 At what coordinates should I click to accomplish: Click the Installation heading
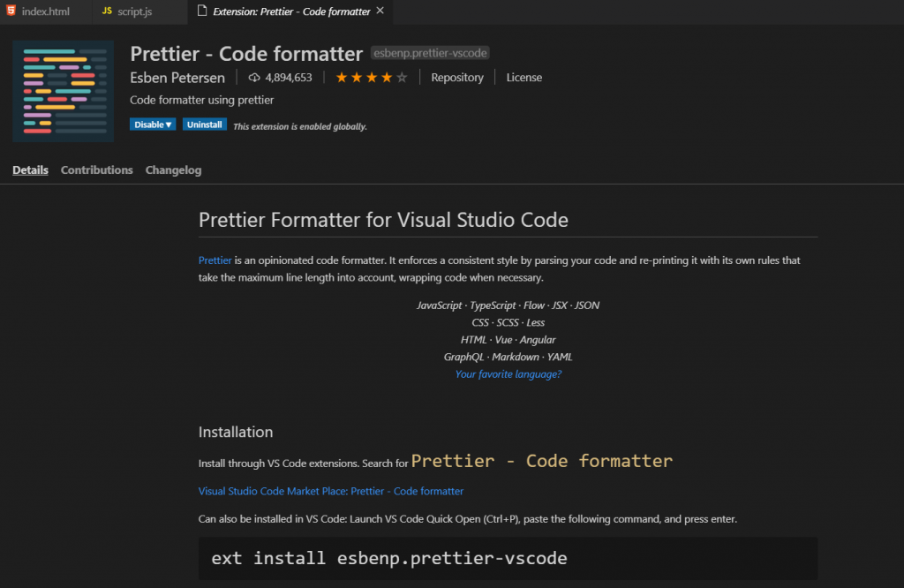[236, 432]
